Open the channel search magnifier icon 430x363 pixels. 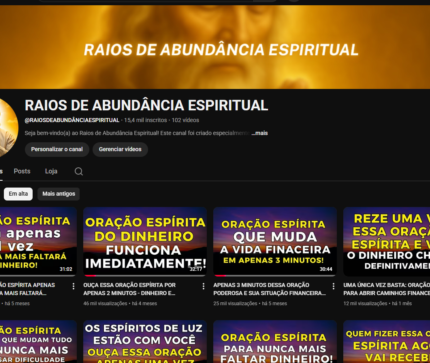pos(79,171)
